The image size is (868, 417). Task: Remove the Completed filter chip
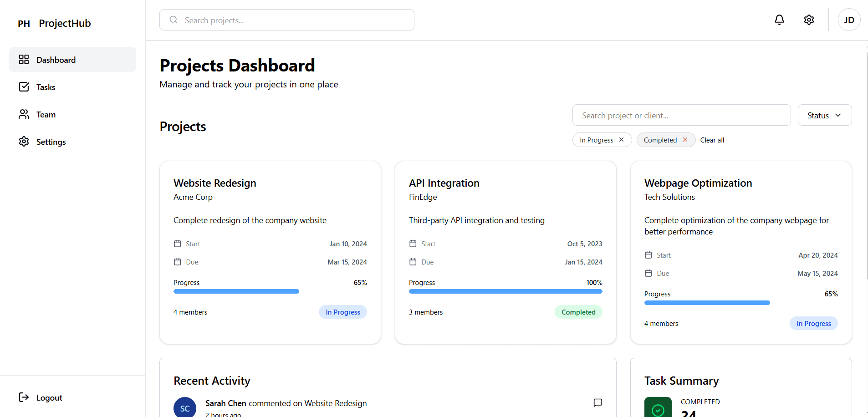click(x=686, y=140)
